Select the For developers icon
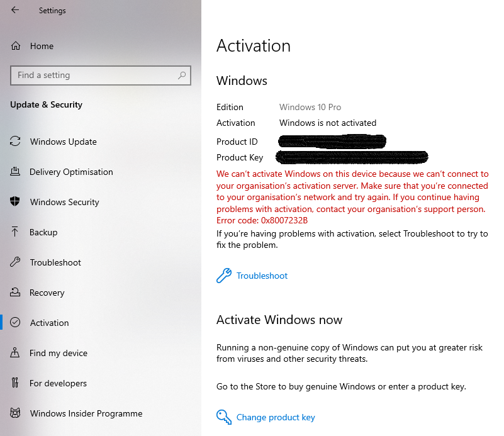This screenshot has width=504, height=436. click(x=15, y=383)
